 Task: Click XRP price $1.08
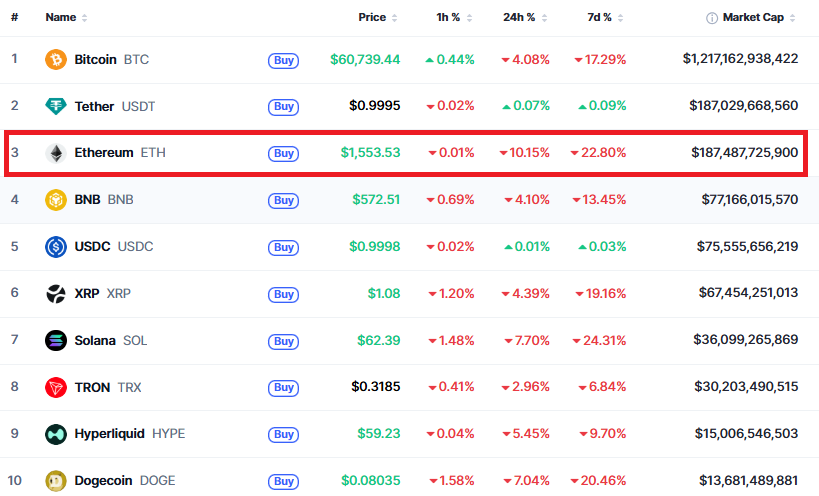tap(384, 293)
